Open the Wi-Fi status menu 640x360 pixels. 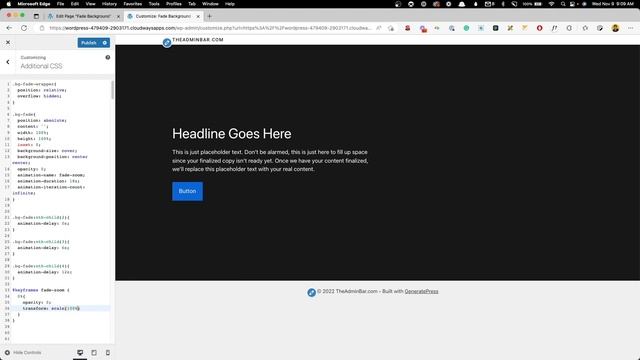click(x=551, y=4)
